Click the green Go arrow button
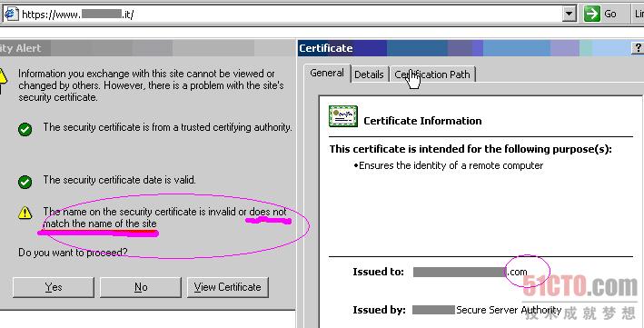Image resolution: width=644 pixels, height=328 pixels. (x=592, y=14)
